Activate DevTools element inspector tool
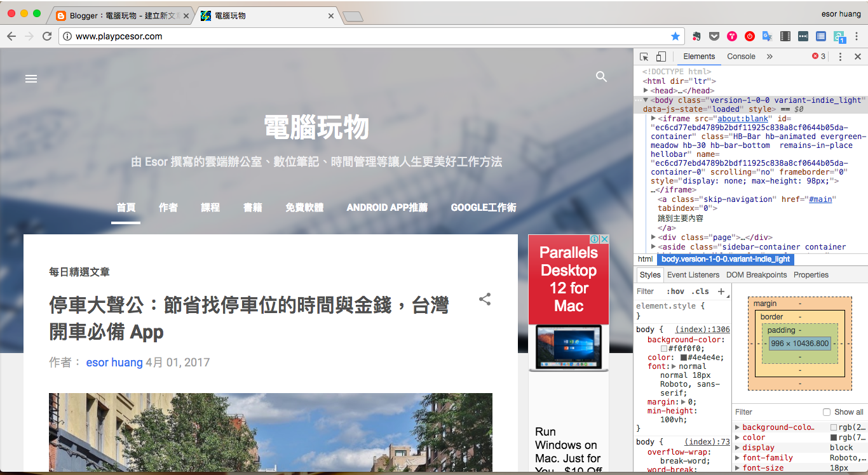The width and height of the screenshot is (868, 475). pyautogui.click(x=644, y=57)
